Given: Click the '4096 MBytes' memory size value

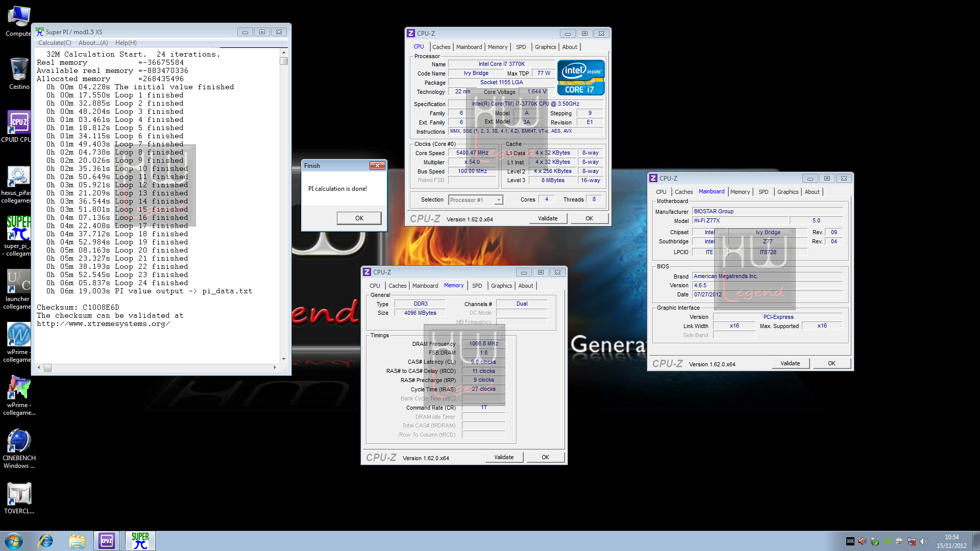Looking at the screenshot, I should (x=420, y=313).
